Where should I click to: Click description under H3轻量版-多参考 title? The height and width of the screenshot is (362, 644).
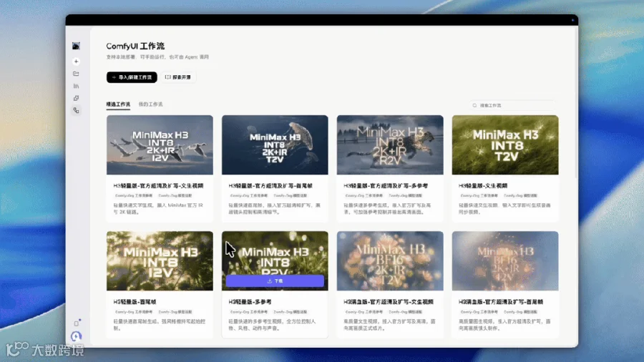tap(273, 325)
